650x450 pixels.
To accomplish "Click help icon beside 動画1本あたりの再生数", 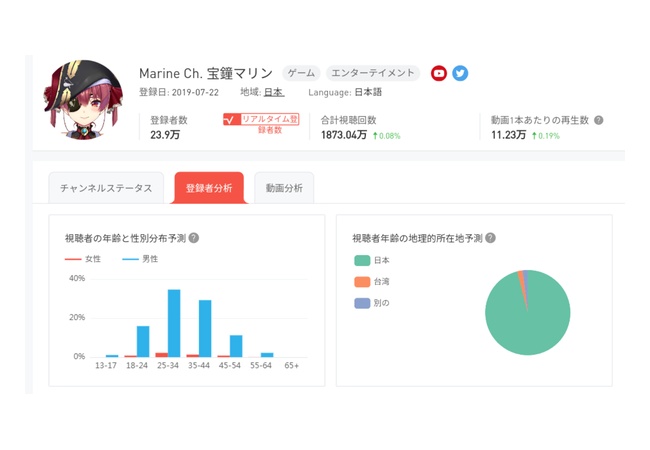I will pyautogui.click(x=599, y=120).
